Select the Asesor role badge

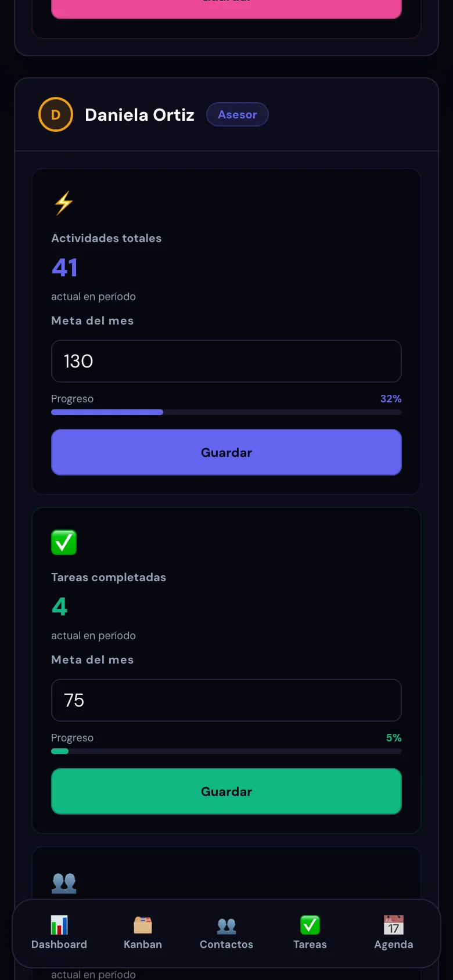tap(238, 114)
